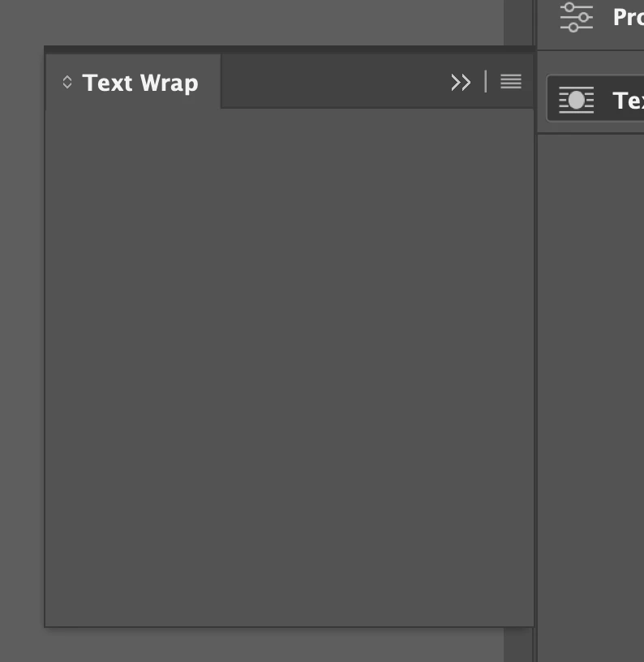The height and width of the screenshot is (662, 644).
Task: Click the pasteboard area above Text Wrap panel
Action: tap(251, 23)
